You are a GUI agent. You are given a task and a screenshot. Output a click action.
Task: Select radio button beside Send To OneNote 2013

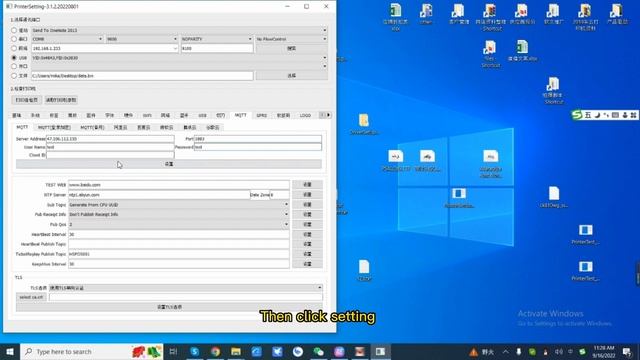14,30
